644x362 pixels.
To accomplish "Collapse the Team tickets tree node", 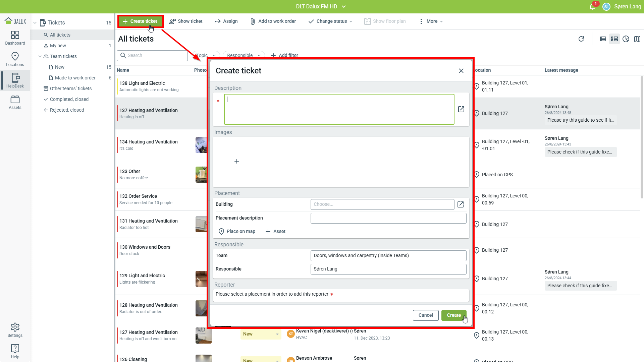I will [x=40, y=56].
